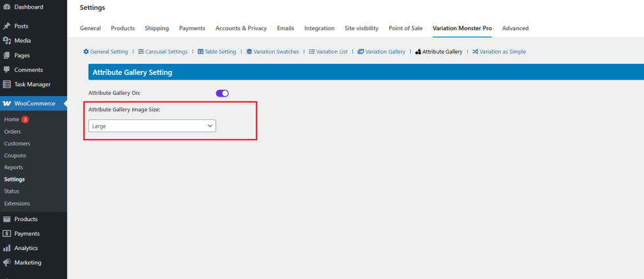Click the Carousel Settings sliders icon
The width and height of the screenshot is (644, 279).
click(141, 51)
